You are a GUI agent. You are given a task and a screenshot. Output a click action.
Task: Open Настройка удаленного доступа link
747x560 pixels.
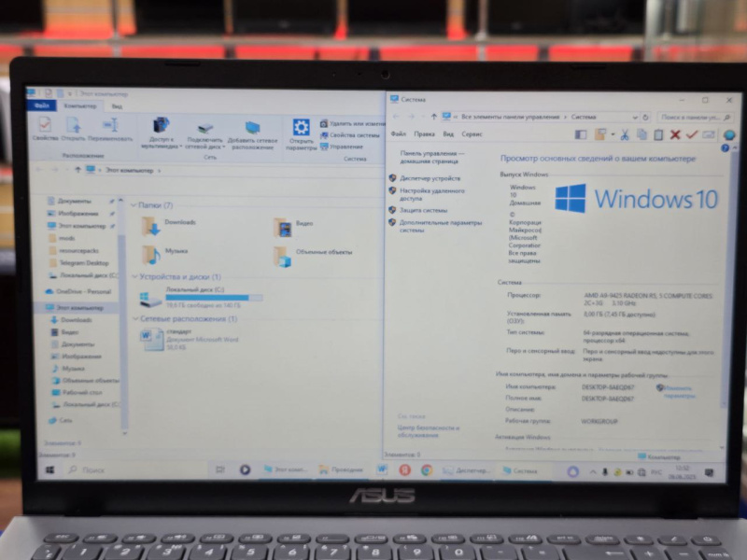pos(431,194)
